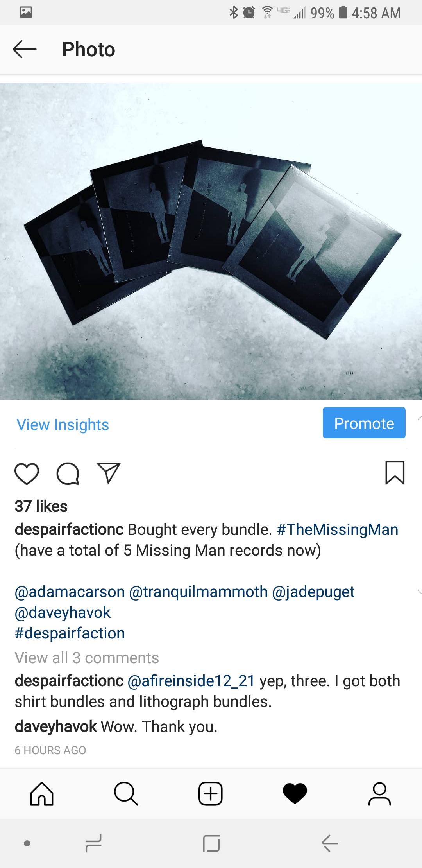This screenshot has width=422, height=868.
Task: Open the Search tab in bottom bar
Action: click(126, 794)
